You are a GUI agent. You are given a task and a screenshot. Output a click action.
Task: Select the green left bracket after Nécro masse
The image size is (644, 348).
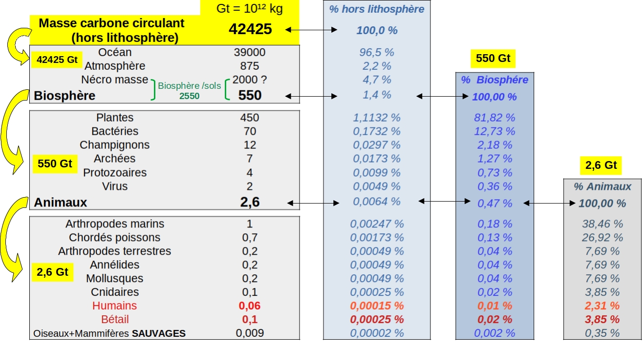pos(153,89)
